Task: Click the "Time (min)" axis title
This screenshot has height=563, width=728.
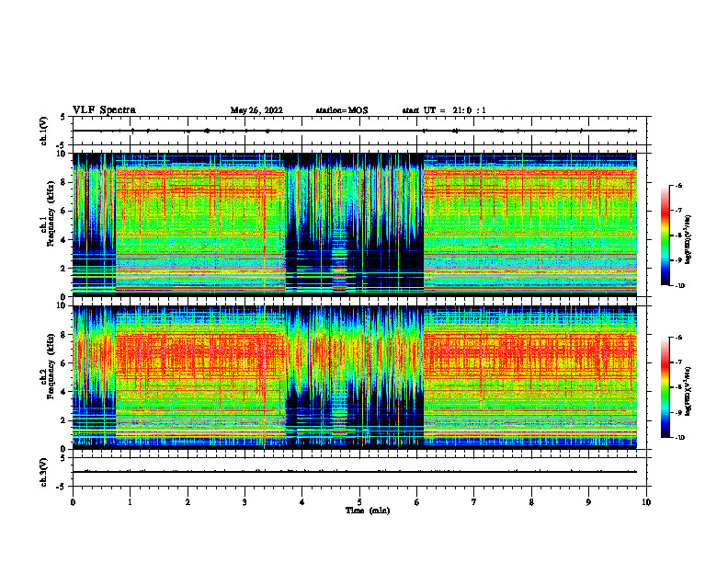Action: pos(368,511)
